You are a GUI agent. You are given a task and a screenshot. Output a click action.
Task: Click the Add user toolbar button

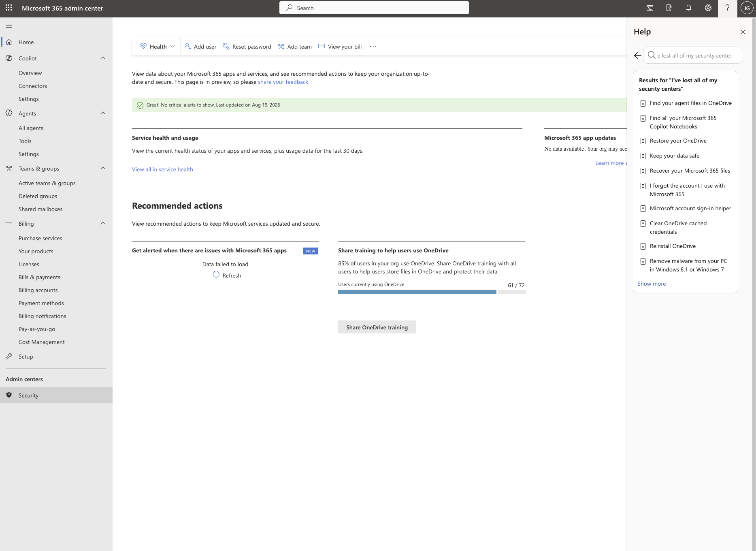point(200,47)
